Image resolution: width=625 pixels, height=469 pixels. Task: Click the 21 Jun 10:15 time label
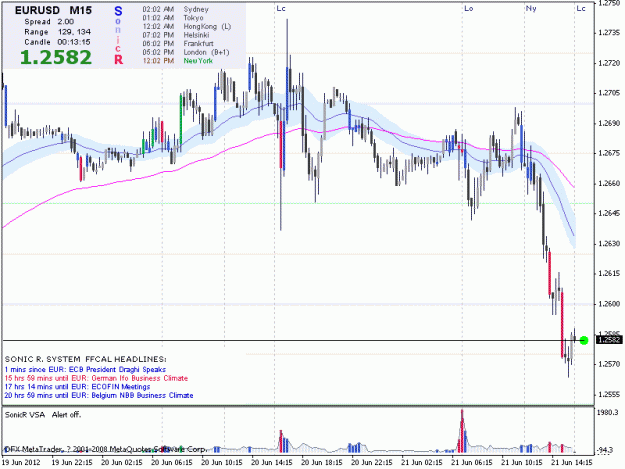521,463
